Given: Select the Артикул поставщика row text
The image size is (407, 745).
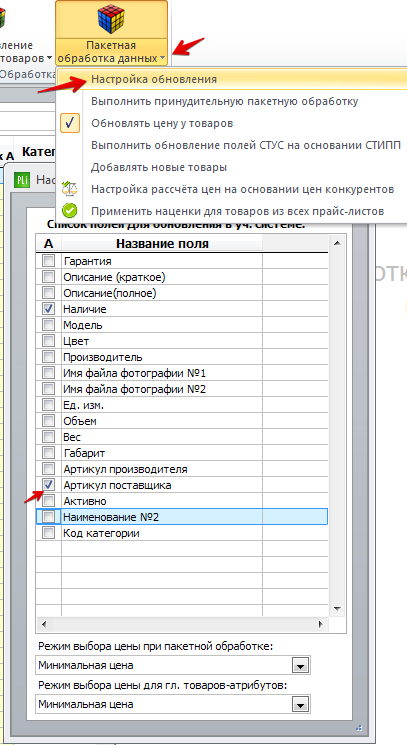Looking at the screenshot, I should coord(117,485).
